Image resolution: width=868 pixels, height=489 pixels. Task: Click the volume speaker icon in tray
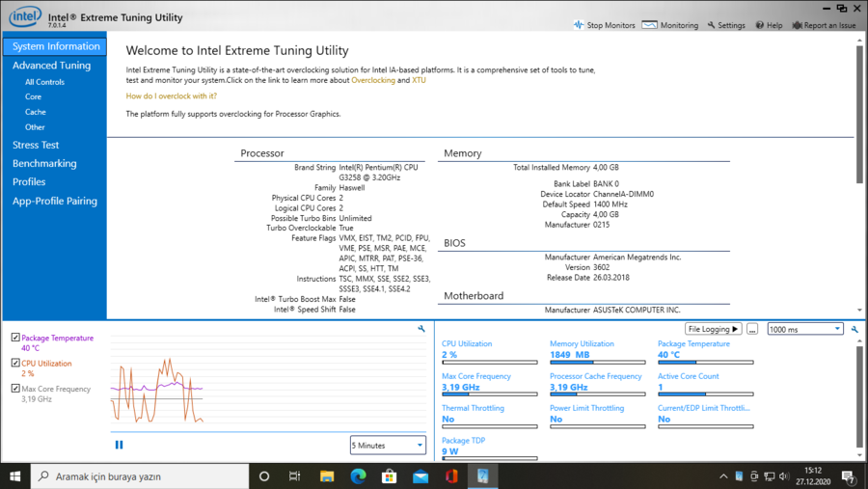click(784, 476)
